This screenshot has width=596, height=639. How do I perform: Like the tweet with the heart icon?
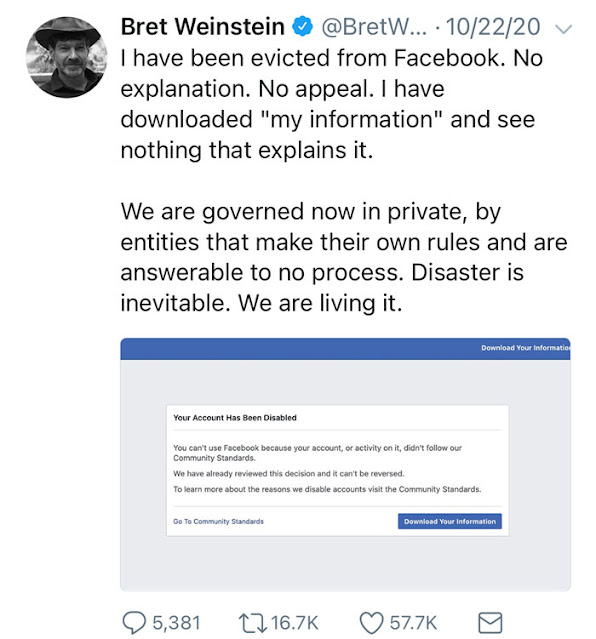coord(371,623)
